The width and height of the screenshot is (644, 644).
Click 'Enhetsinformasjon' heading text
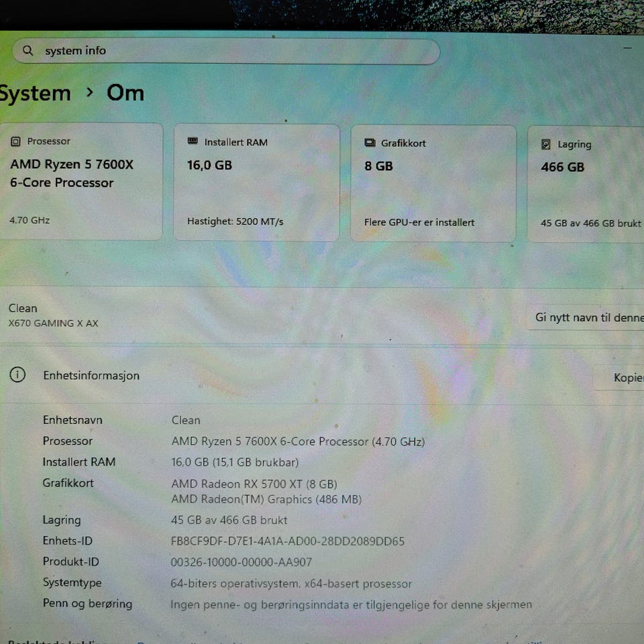(x=91, y=376)
